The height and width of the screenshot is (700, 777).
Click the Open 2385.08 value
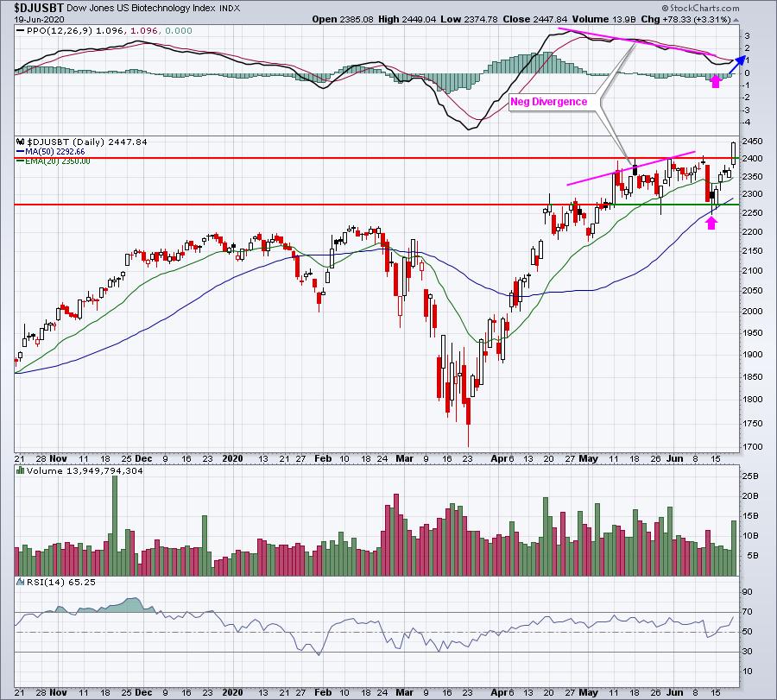pos(343,19)
